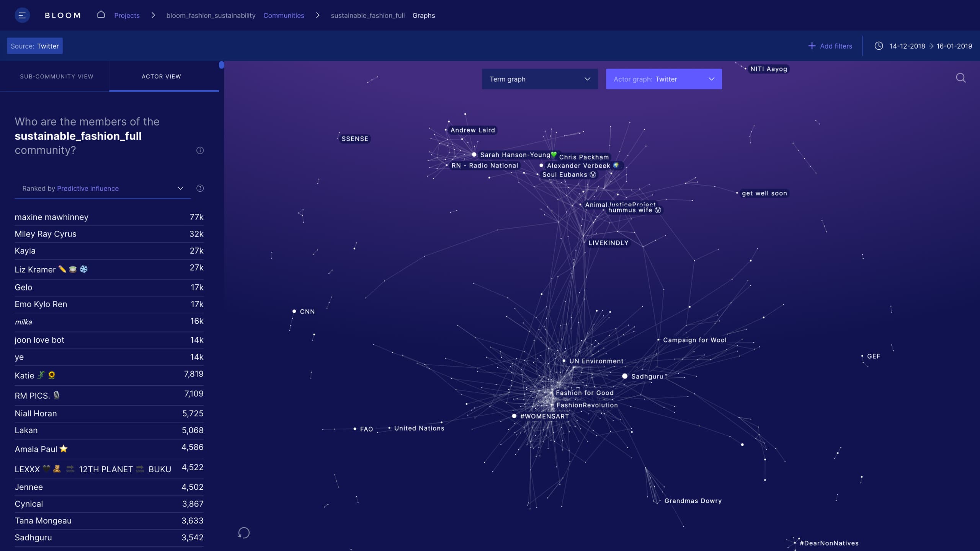Screen dimensions: 980x551
Task: Click the reset graph view icon
Action: (244, 533)
